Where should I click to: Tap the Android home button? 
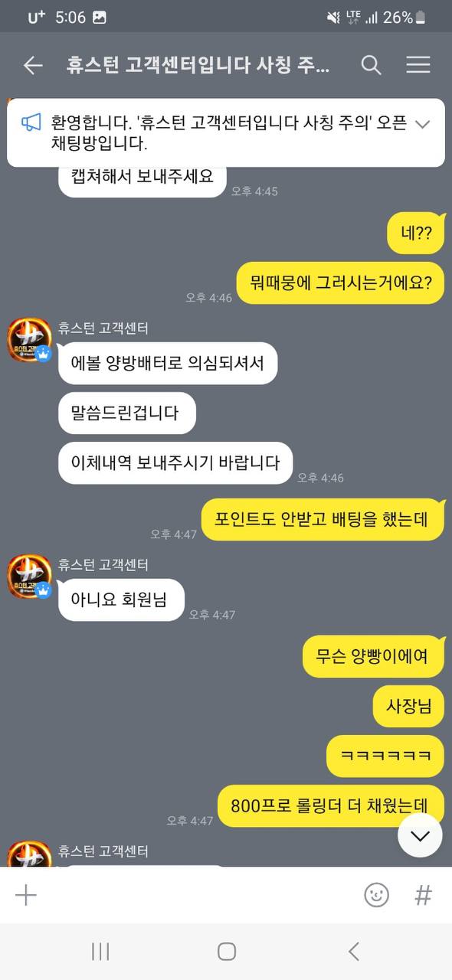227,952
